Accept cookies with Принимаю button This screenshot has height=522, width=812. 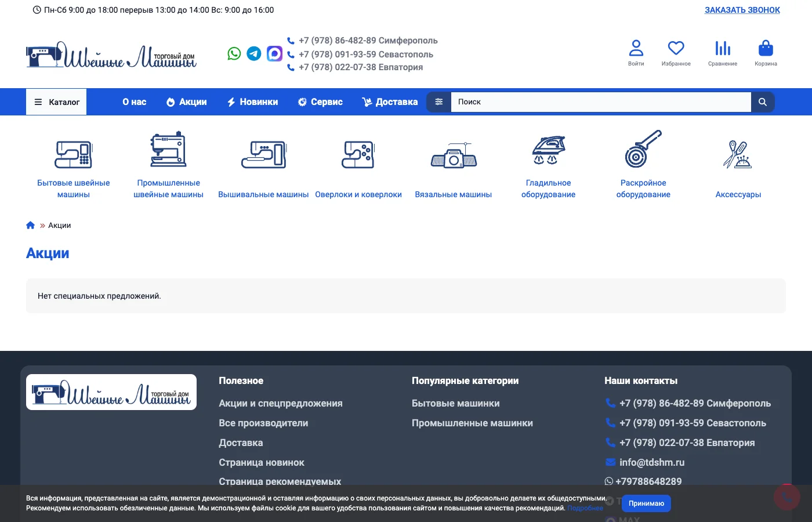(x=646, y=503)
